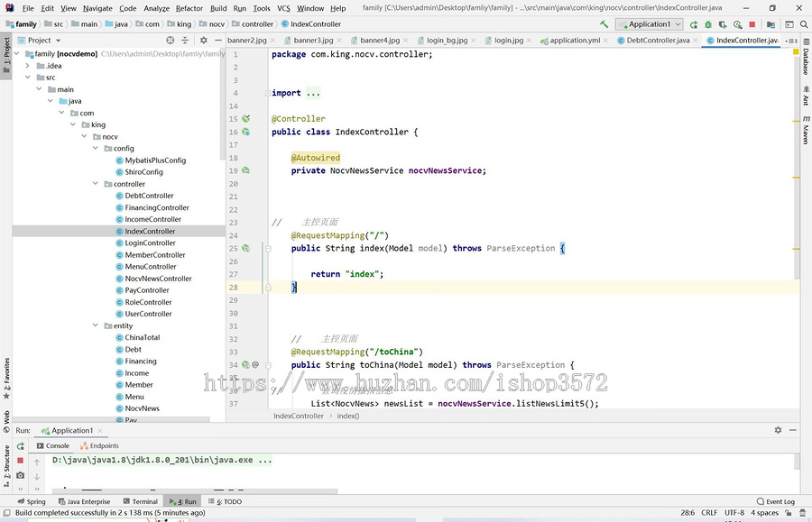Screen dimensions: 812x522
Task: Close the login.jpg editor tab
Action: (529, 41)
